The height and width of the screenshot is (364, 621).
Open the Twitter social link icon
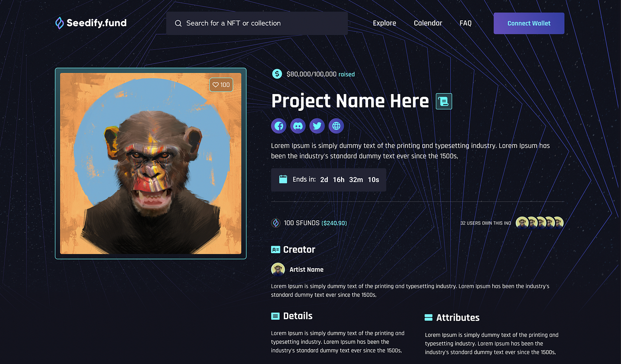pos(317,126)
